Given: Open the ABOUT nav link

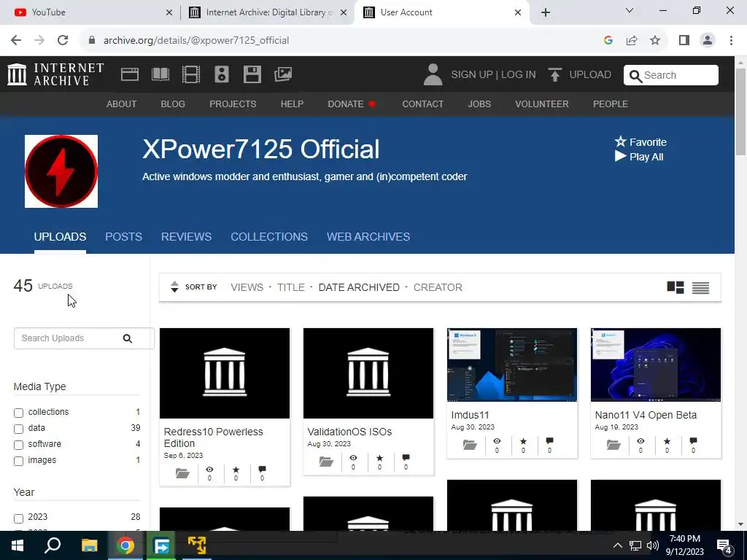Looking at the screenshot, I should coord(122,104).
